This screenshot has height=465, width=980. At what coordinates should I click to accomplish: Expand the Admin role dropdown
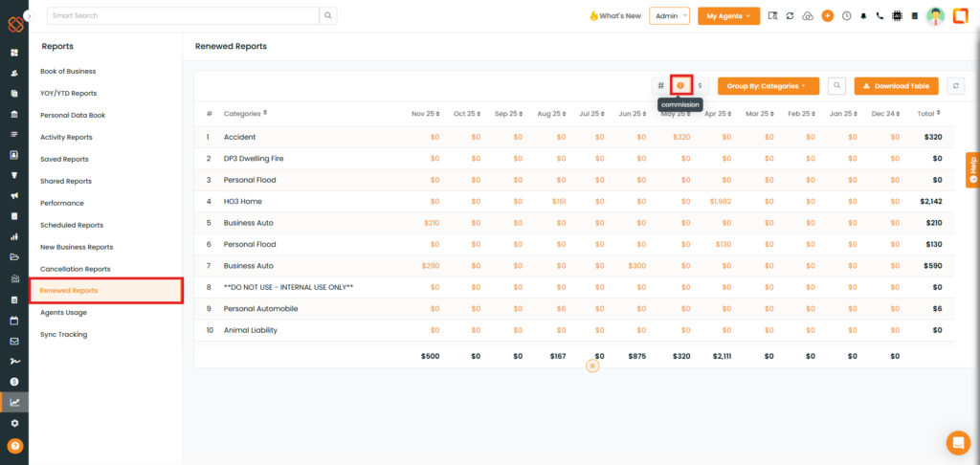(669, 16)
